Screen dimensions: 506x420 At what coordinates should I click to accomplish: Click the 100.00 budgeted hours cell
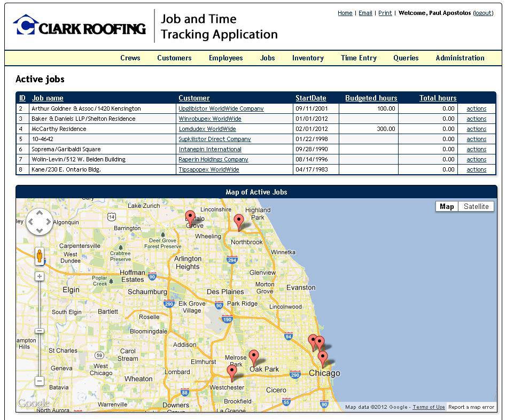coord(369,109)
